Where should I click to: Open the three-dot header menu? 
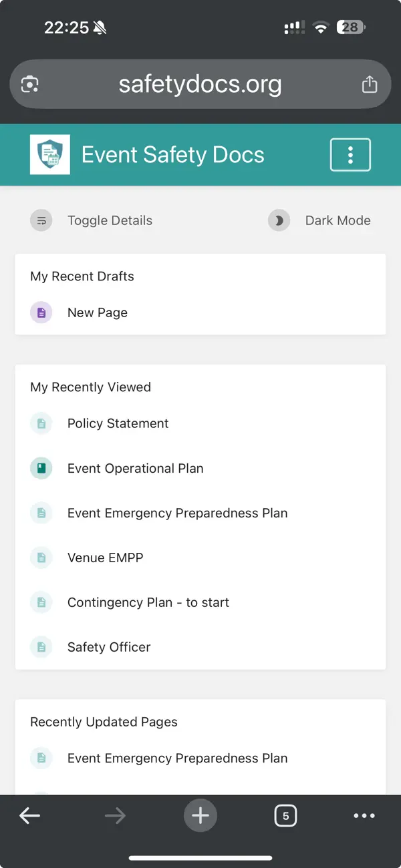[350, 155]
